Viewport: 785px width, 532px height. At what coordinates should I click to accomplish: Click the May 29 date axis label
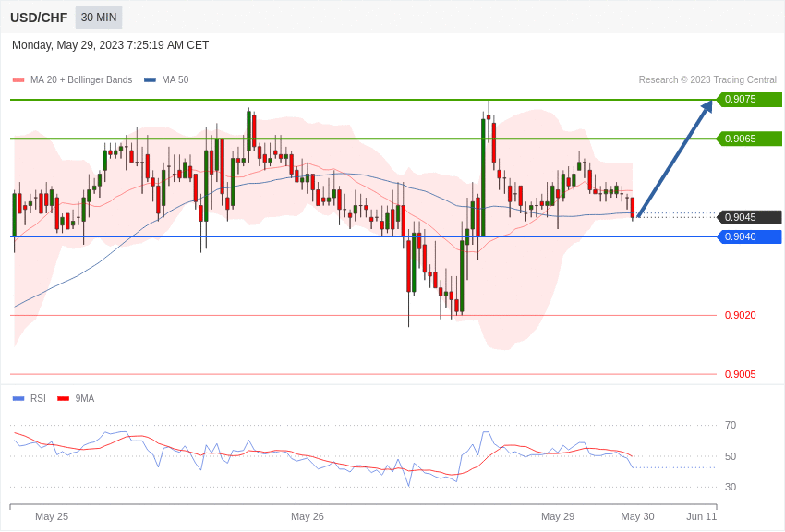click(558, 516)
